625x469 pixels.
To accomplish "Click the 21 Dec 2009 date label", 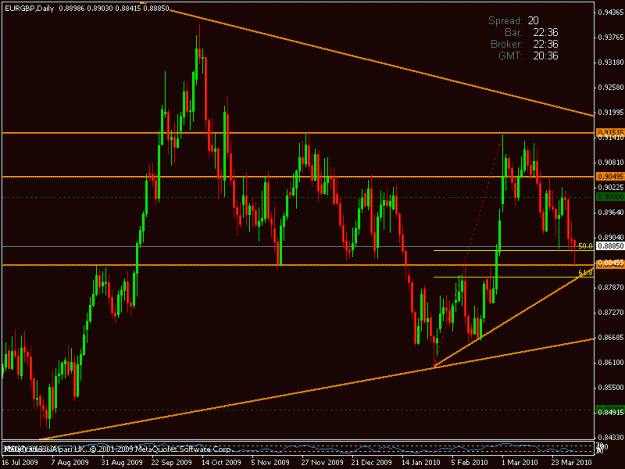I will (x=371, y=463).
